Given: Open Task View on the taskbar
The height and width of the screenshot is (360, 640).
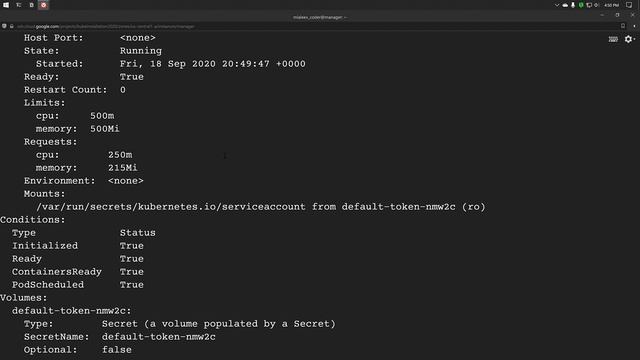Looking at the screenshot, I should pos(19,5).
